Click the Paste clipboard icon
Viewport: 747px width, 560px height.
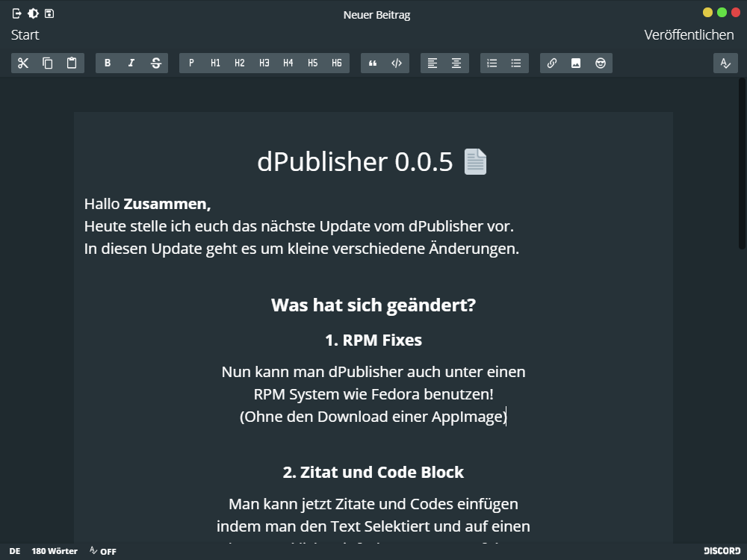click(72, 63)
